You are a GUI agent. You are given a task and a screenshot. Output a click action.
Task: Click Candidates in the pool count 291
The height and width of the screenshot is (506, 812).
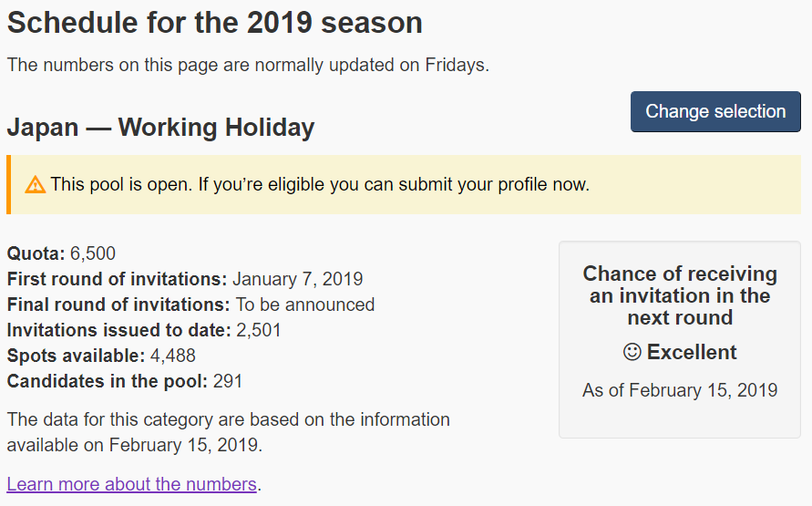point(227,381)
